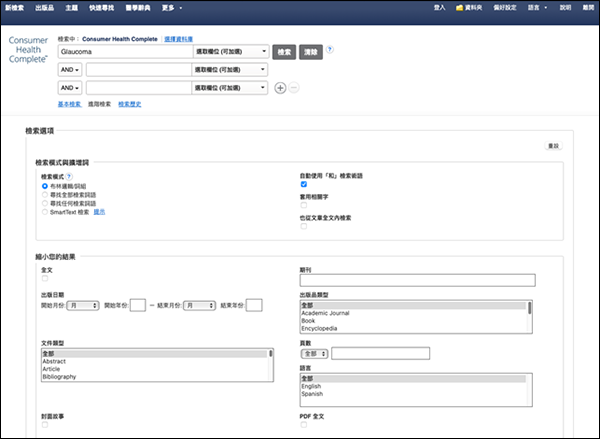This screenshot has height=439, width=600.
Task: Click third row search term input
Action: coord(139,88)
